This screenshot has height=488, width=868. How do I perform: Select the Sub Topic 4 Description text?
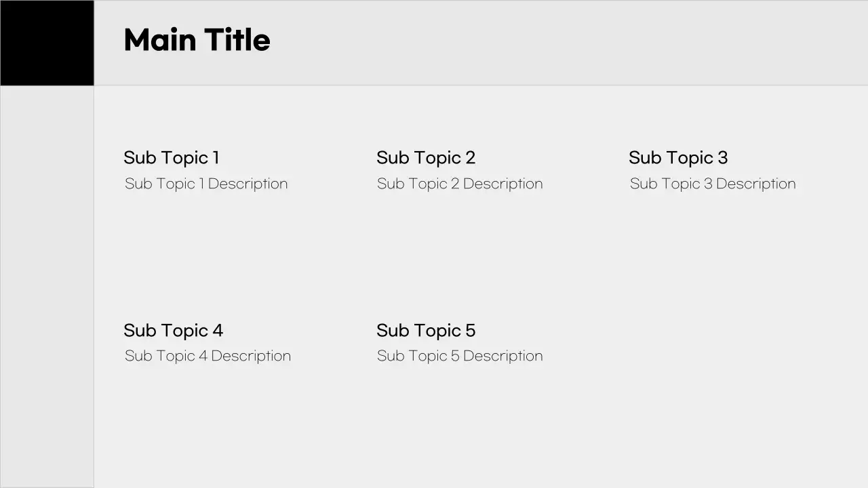[x=208, y=356]
